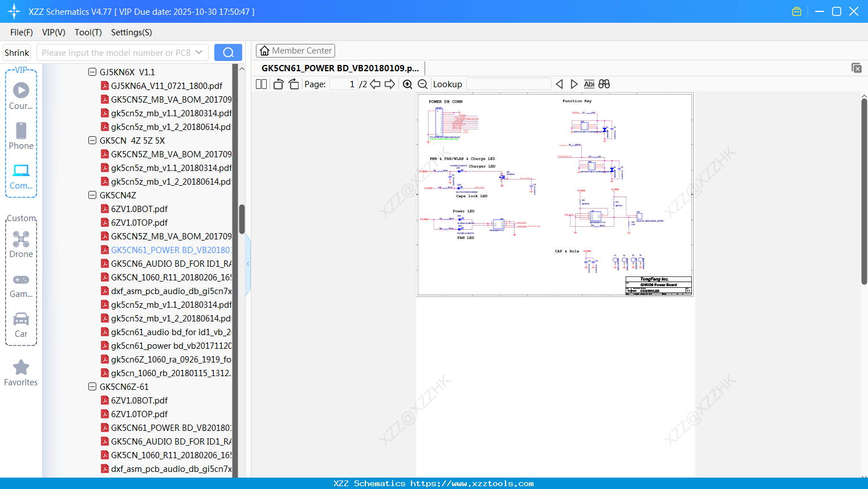Click the yellow briefcase icon in title bar
Screen dimensions: 868x489
797,11
